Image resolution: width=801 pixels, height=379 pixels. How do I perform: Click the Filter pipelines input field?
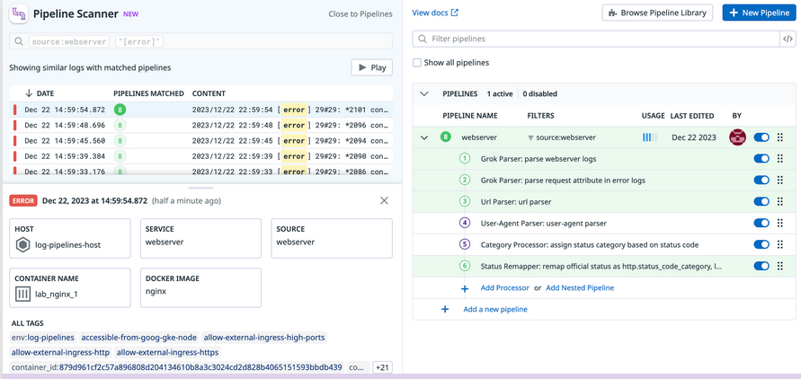pos(596,39)
